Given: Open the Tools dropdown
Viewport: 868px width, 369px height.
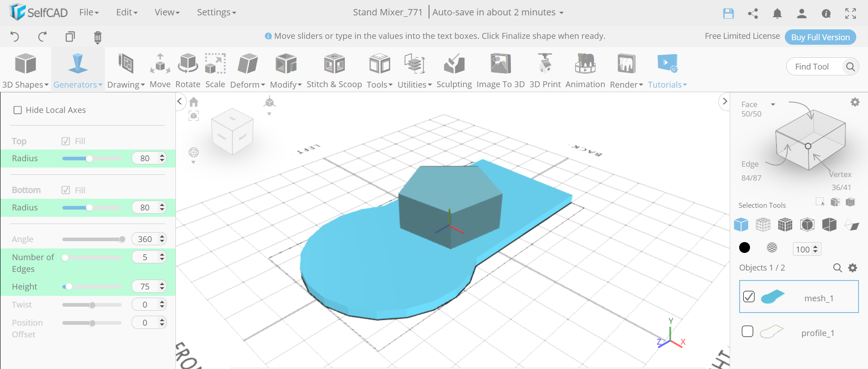Looking at the screenshot, I should pyautogui.click(x=380, y=70).
